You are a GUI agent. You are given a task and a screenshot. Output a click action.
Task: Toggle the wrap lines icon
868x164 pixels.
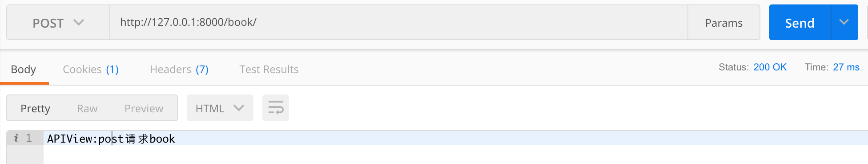(276, 108)
